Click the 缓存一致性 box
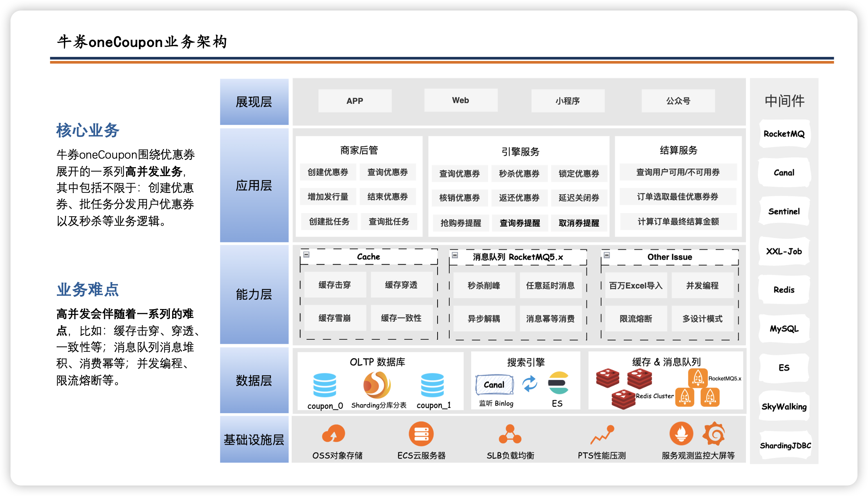The image size is (868, 496). (x=401, y=318)
